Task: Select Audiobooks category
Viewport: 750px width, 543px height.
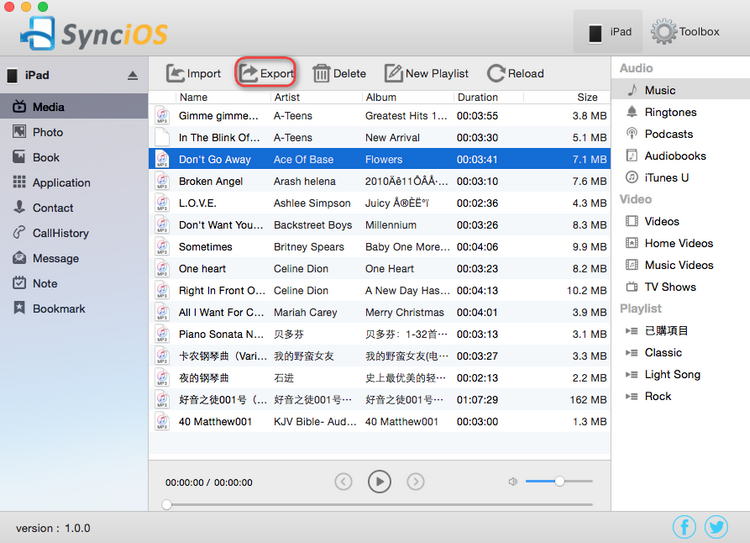Action: (681, 156)
